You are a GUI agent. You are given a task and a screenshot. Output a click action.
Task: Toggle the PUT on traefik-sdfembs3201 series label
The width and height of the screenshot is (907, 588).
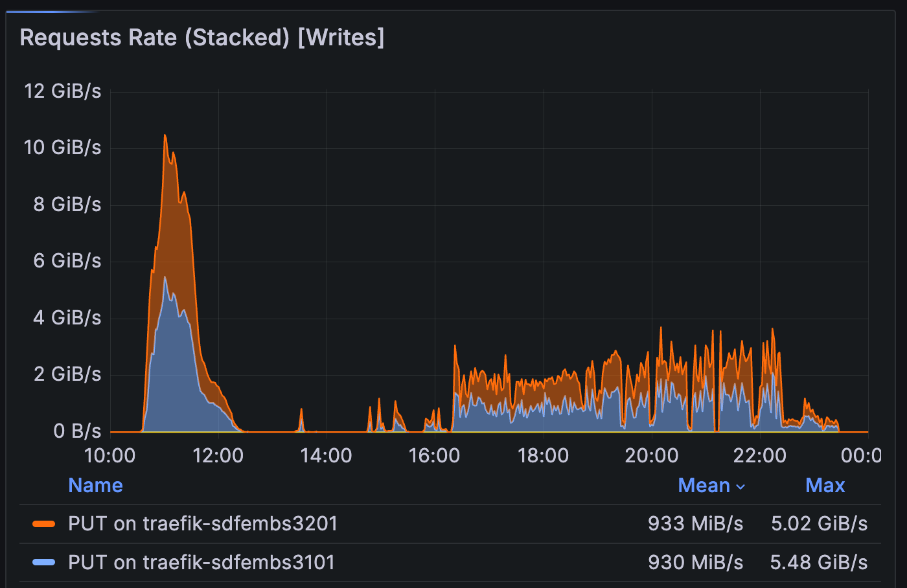(x=203, y=523)
